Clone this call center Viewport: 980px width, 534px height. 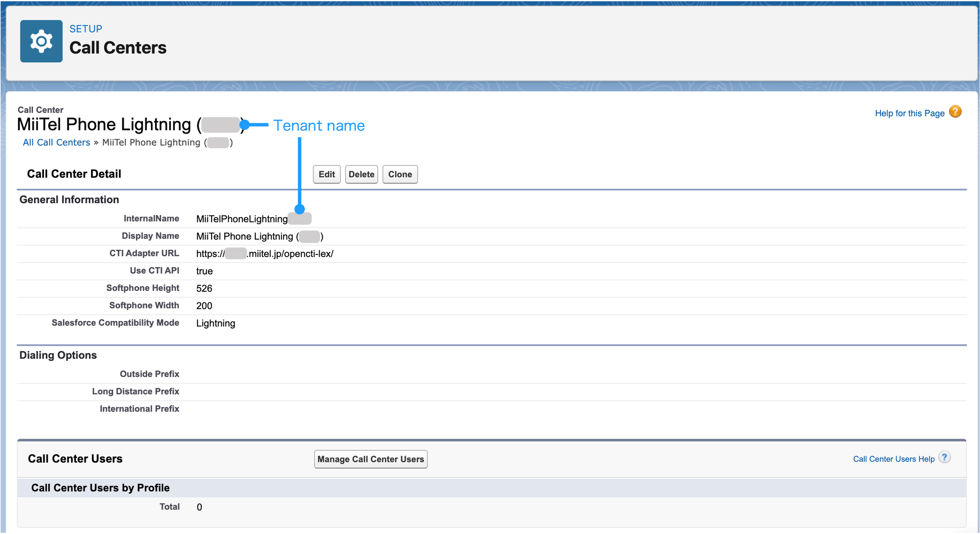(400, 174)
